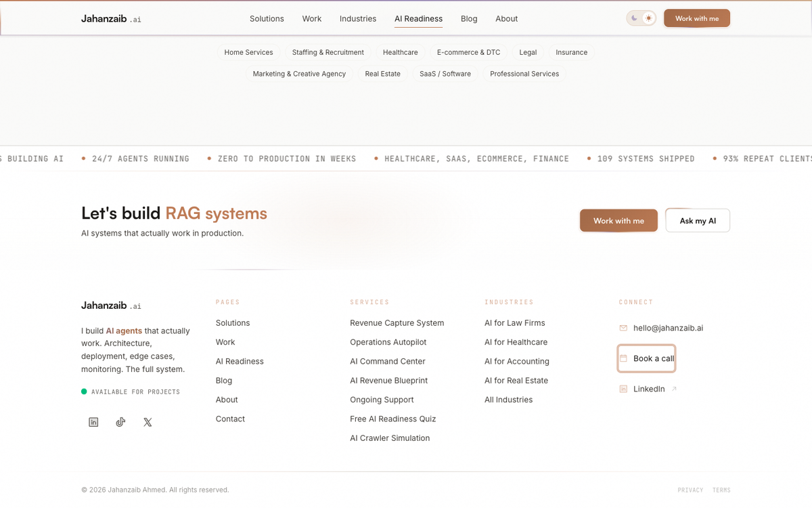Open AI Command Center service link
The width and height of the screenshot is (812, 508).
click(x=388, y=361)
